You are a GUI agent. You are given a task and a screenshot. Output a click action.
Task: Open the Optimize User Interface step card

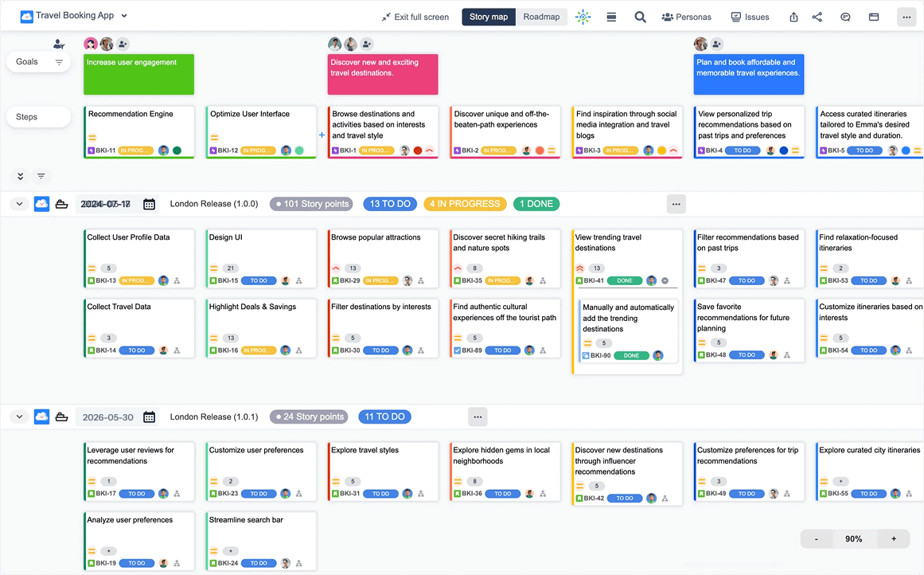pos(261,132)
